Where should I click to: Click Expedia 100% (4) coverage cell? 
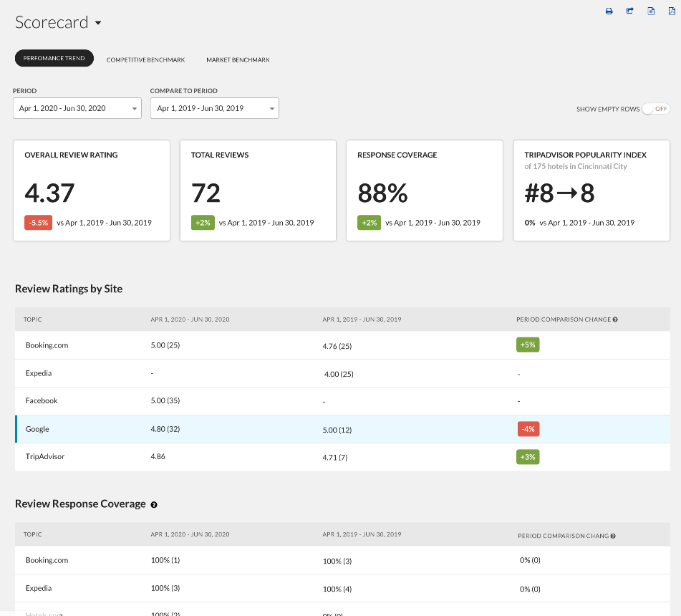click(x=337, y=589)
